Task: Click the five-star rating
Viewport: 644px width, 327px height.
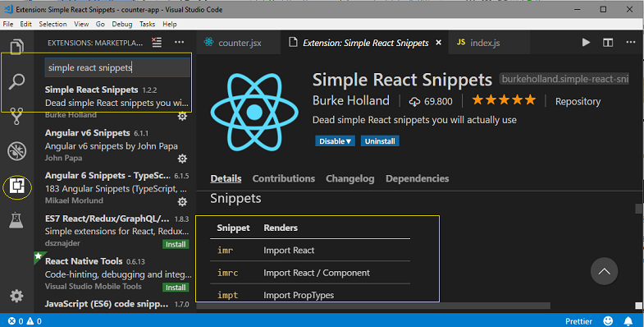Action: tap(504, 99)
